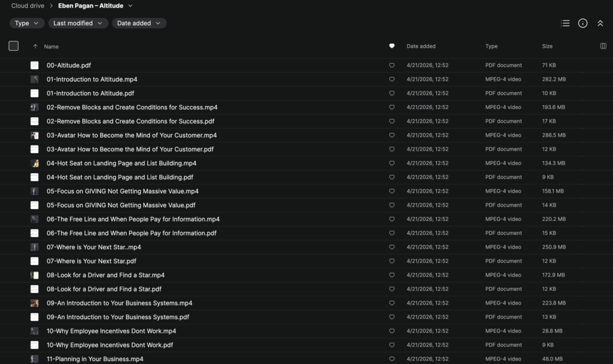The image size is (613, 364).
Task: Click the 71 KB size value
Action: coord(549,65)
